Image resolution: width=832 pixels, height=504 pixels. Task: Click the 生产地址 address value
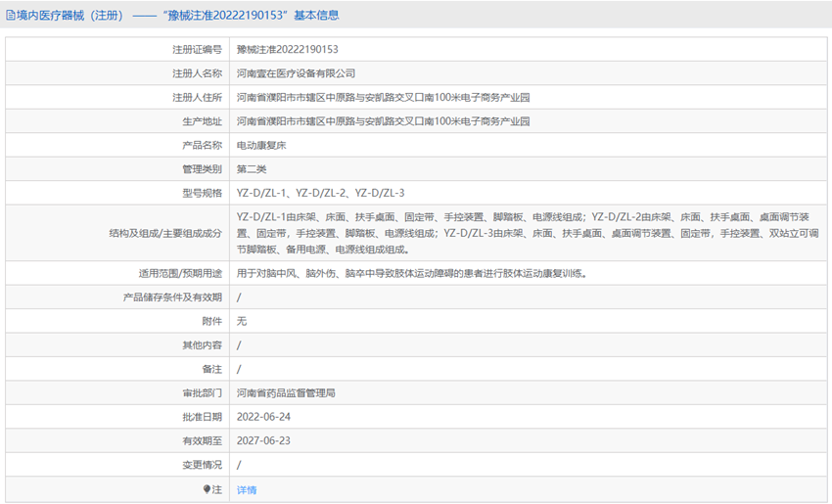383,121
